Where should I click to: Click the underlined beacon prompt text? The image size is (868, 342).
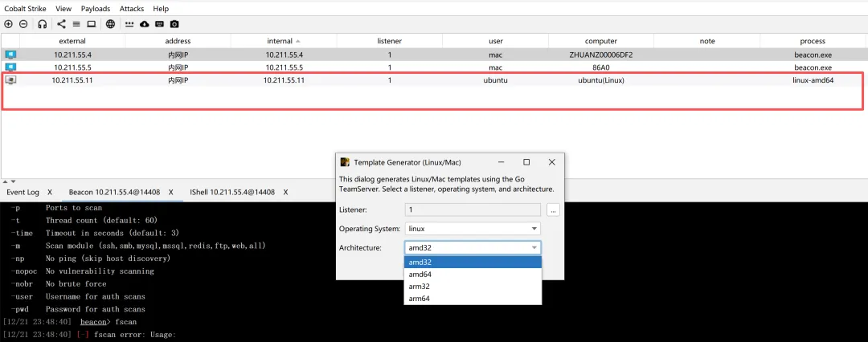pyautogui.click(x=92, y=321)
